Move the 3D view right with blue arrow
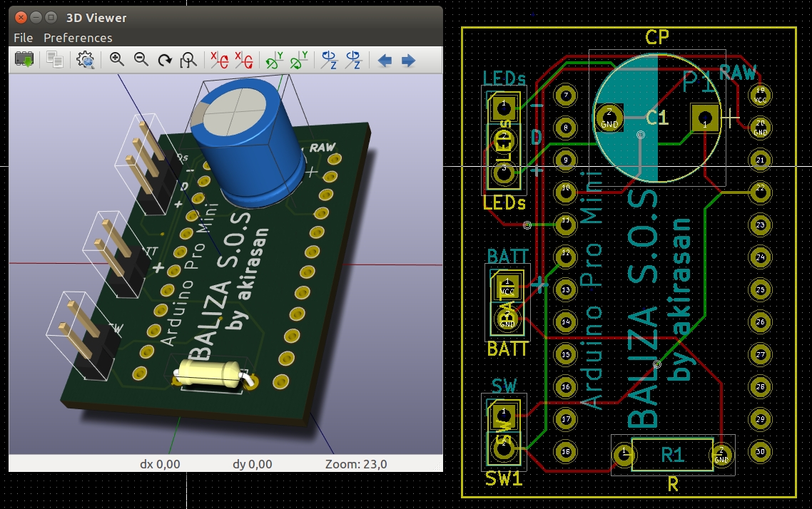The width and height of the screenshot is (812, 509). [409, 61]
